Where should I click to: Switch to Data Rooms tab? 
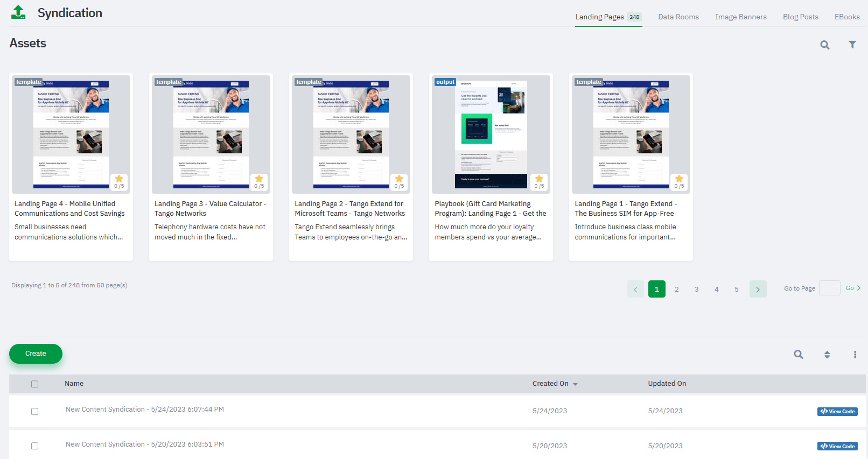[678, 17]
